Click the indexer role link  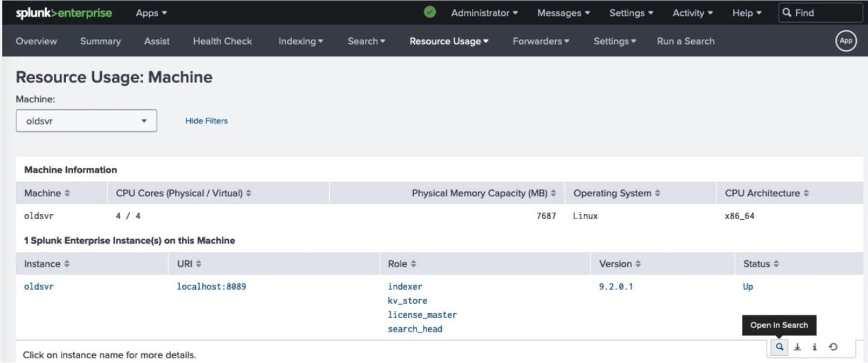click(x=404, y=286)
